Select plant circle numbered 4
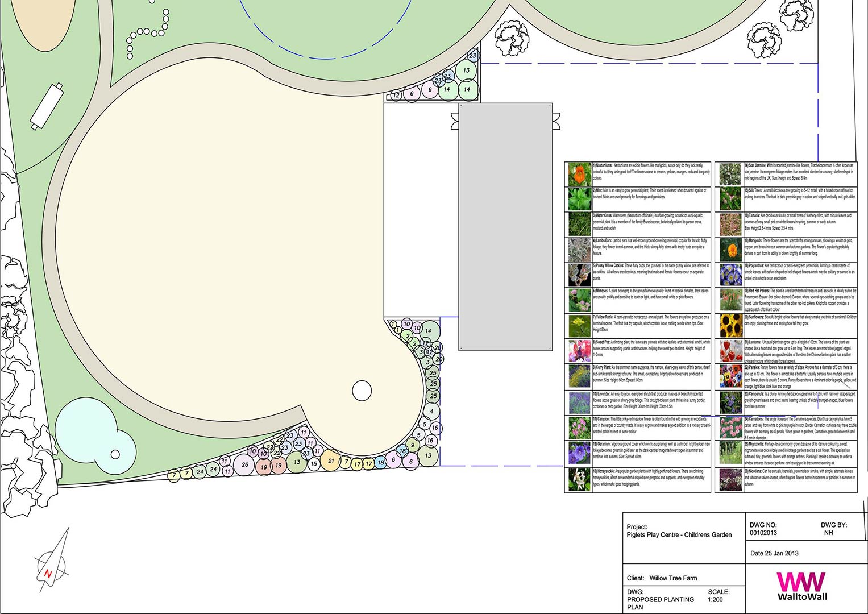868x614 pixels. click(x=432, y=411)
